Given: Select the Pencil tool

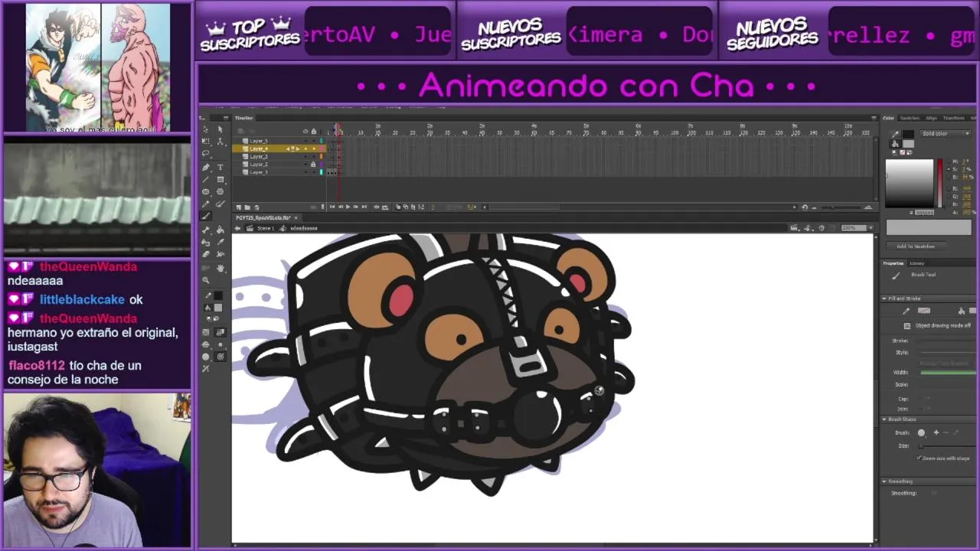Looking at the screenshot, I should pos(205,204).
